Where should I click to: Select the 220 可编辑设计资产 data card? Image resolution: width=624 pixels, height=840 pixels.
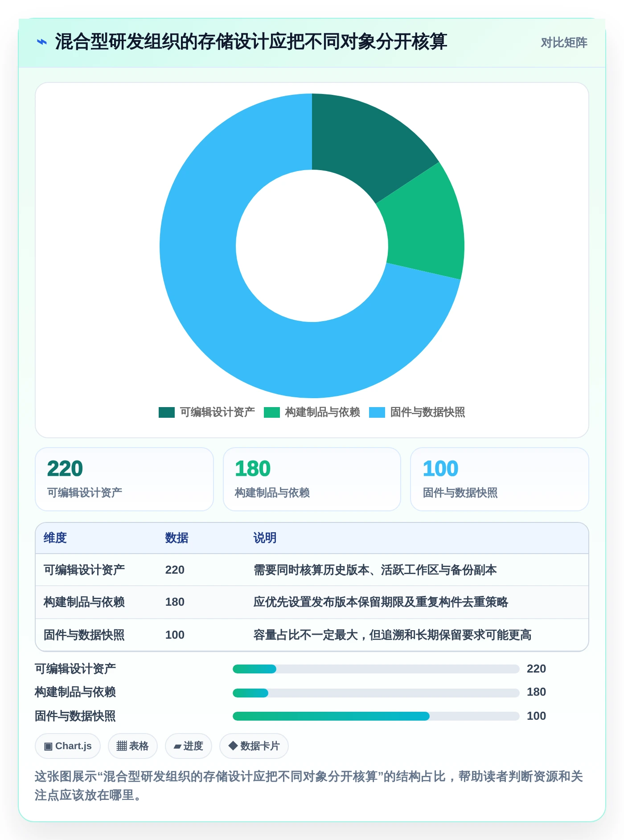pos(124,479)
